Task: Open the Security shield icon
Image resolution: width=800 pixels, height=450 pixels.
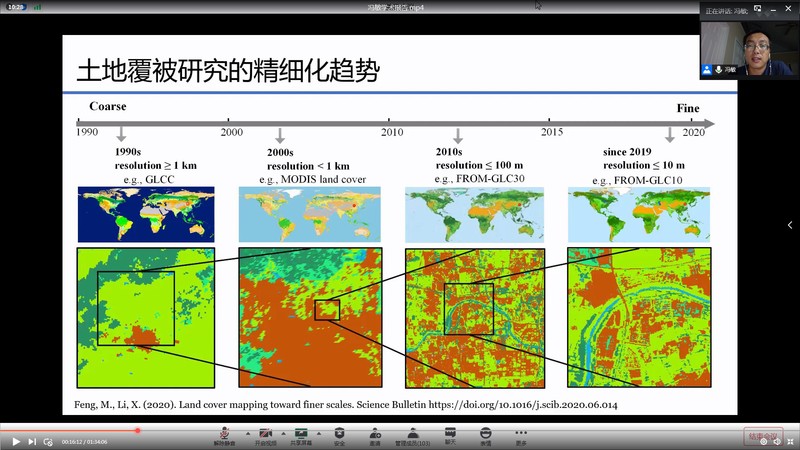Action: [x=339, y=434]
